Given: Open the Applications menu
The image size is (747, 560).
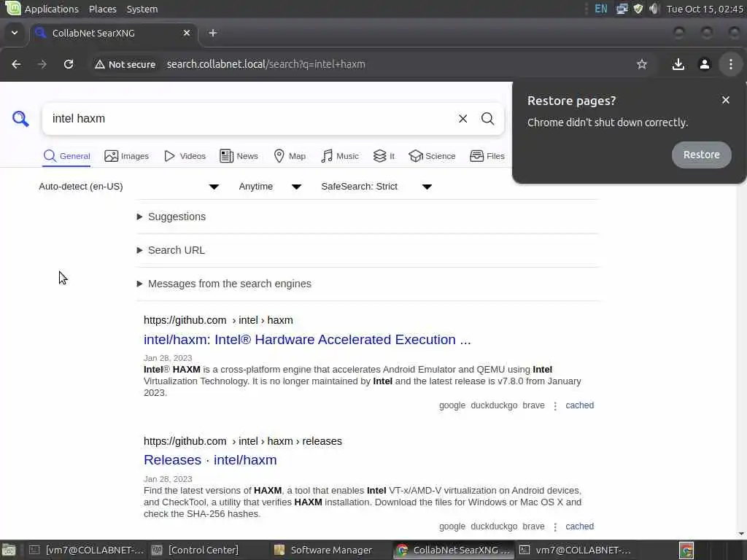Looking at the screenshot, I should [x=52, y=9].
